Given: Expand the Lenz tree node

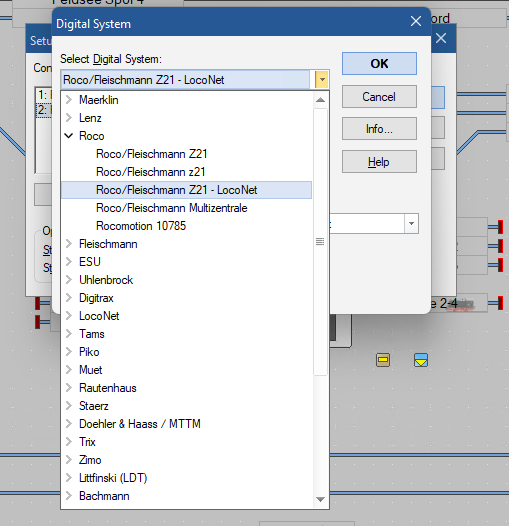Looking at the screenshot, I should point(69,118).
